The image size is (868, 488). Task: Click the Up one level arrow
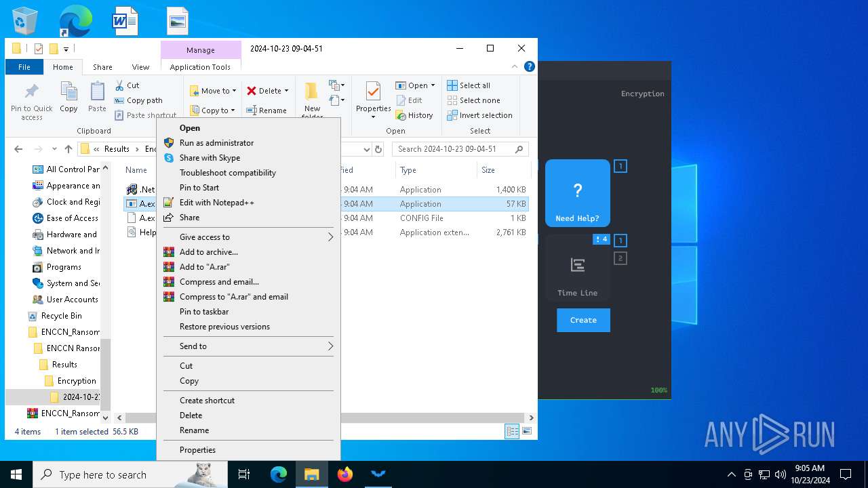pyautogui.click(x=68, y=149)
